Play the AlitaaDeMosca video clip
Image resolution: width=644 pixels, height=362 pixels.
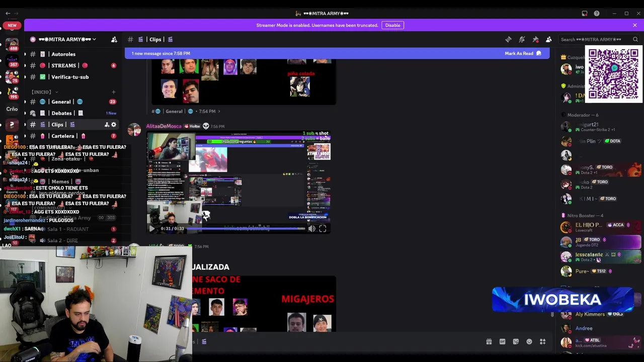tap(152, 229)
